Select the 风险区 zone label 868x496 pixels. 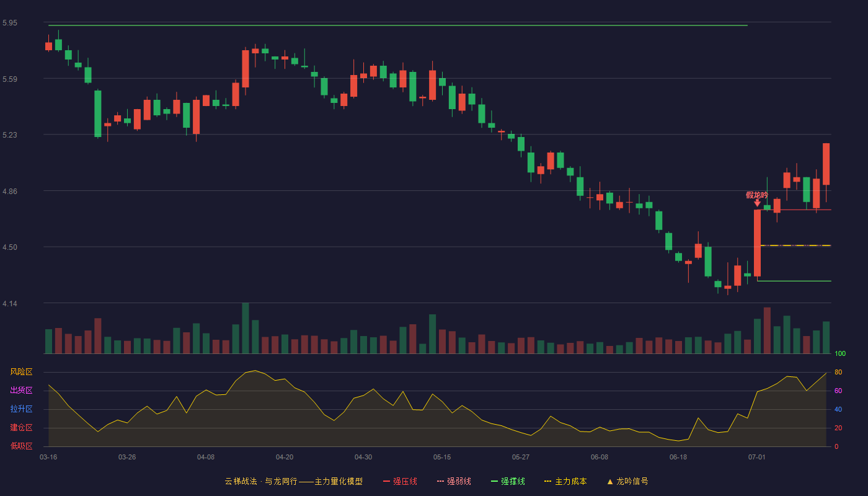pos(21,372)
